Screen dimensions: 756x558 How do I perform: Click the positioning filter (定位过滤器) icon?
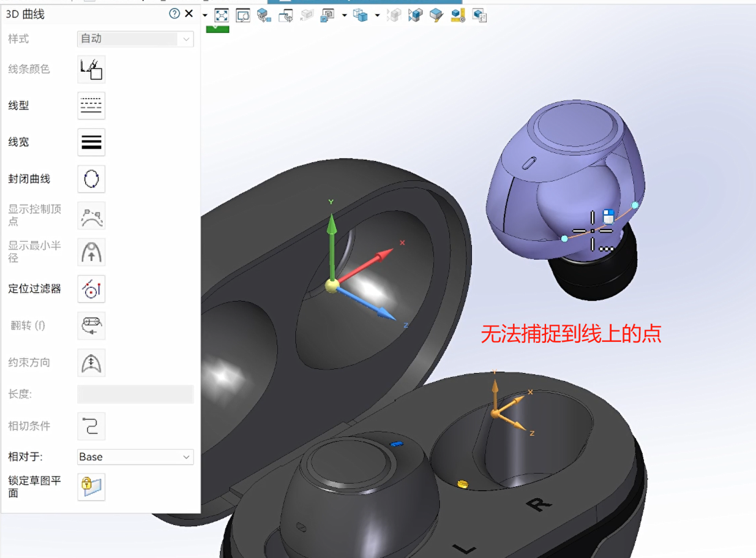pos(91,288)
